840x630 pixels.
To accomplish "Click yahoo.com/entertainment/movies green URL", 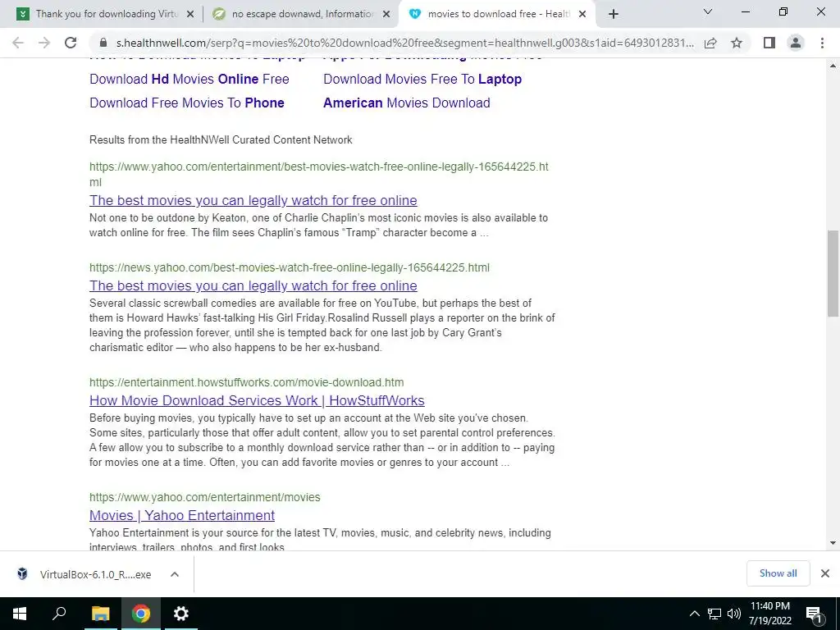I will [x=204, y=497].
